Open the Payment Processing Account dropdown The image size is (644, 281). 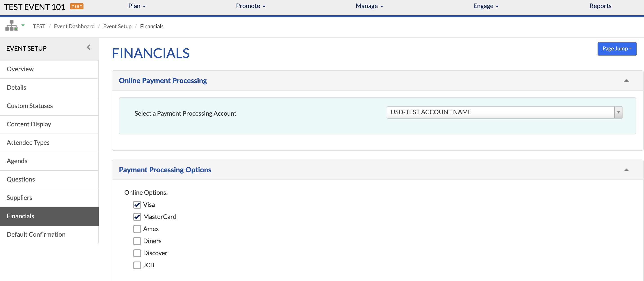pos(504,112)
